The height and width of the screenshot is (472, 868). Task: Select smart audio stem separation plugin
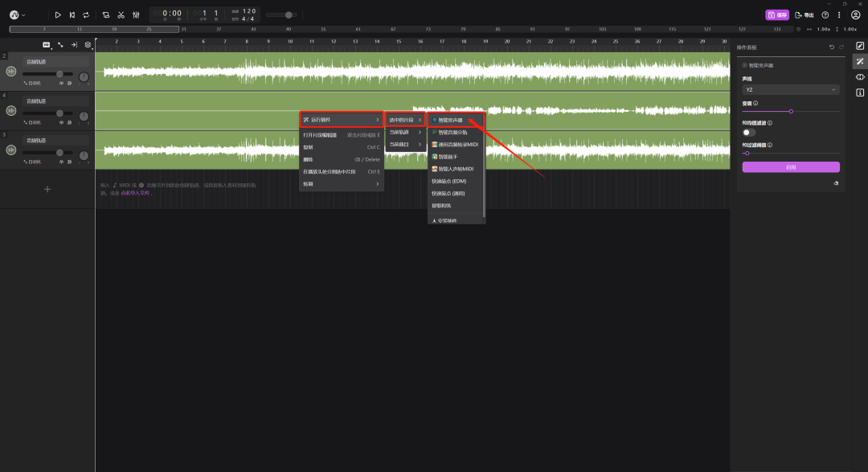point(456,133)
